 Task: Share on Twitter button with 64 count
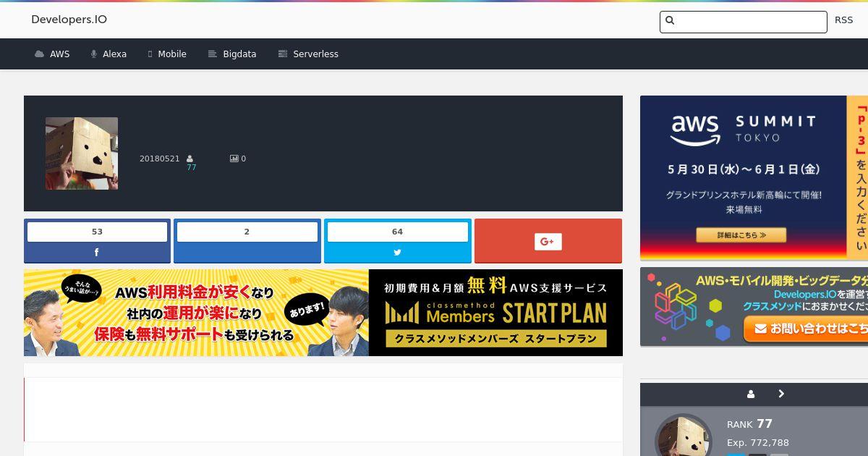point(398,241)
